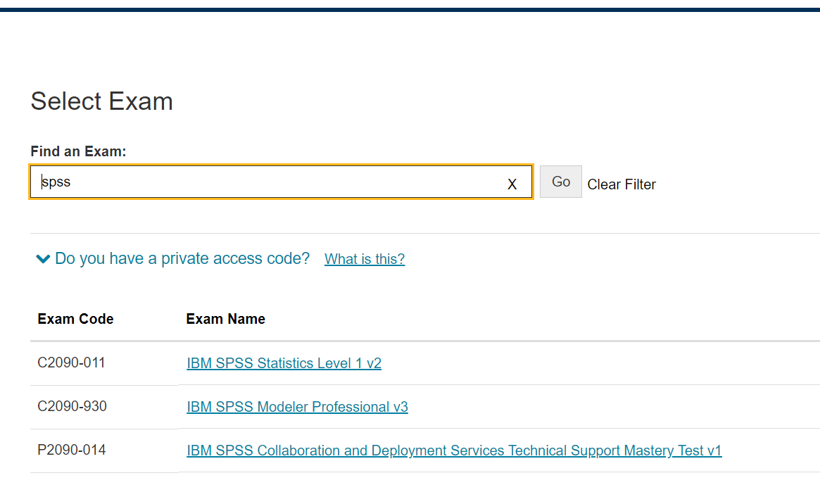
Task: Click 'Do you have a private access code?'
Action: [182, 258]
